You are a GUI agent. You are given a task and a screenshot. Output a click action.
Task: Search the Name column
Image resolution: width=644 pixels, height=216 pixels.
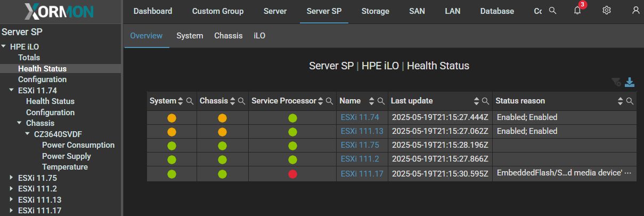tap(381, 101)
